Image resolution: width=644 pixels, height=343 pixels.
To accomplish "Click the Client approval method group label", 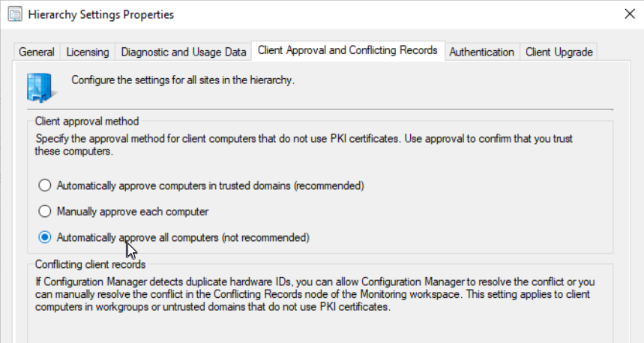I will tap(87, 121).
